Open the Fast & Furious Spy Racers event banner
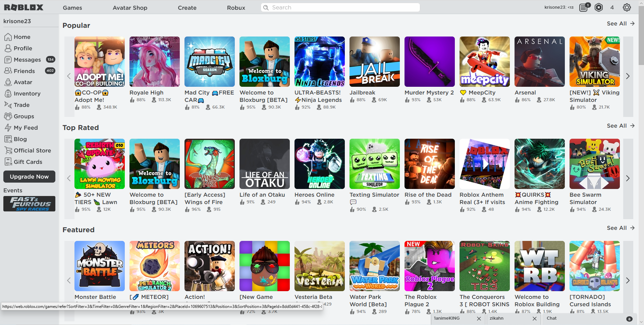 (x=29, y=204)
